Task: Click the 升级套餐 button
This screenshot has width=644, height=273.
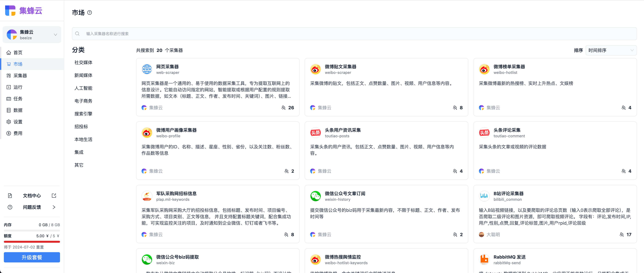Action: [x=32, y=257]
